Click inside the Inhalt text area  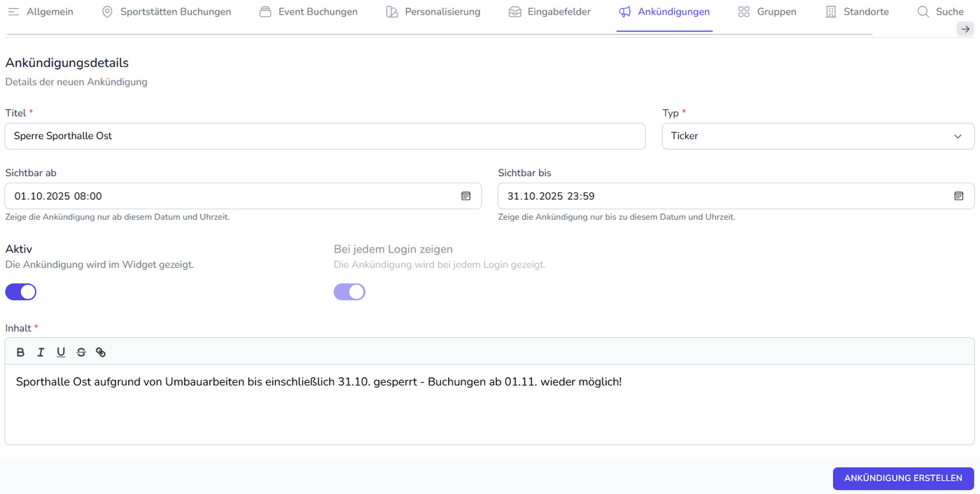coord(489,413)
